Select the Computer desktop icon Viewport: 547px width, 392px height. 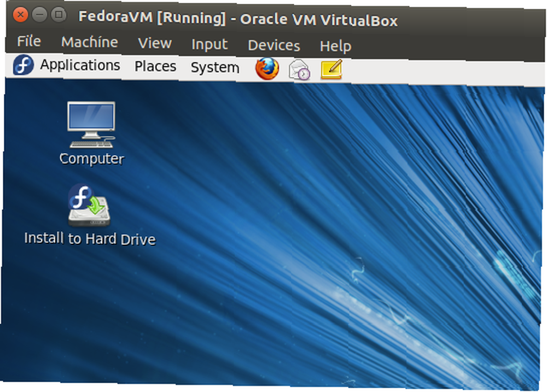(91, 125)
